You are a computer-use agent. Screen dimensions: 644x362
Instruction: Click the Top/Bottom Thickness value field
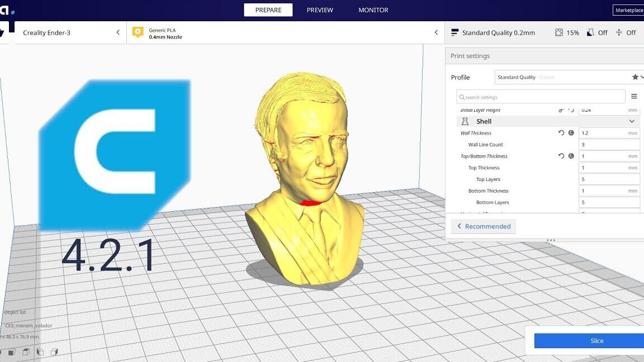click(x=609, y=156)
